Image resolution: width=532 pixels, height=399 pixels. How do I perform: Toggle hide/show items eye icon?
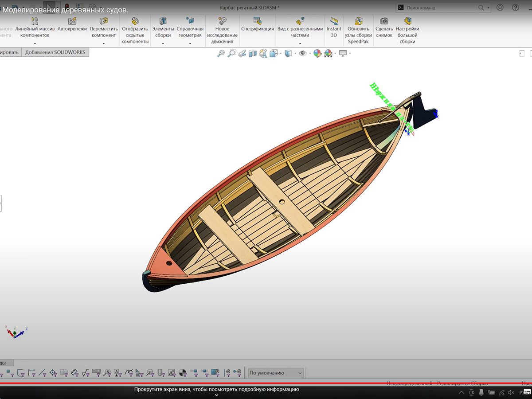(x=302, y=54)
